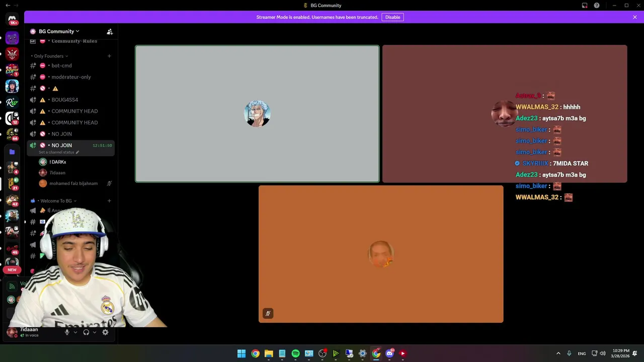The image size is (644, 362).
Task: Click the invite people icon beside BG Community
Action: tap(110, 31)
